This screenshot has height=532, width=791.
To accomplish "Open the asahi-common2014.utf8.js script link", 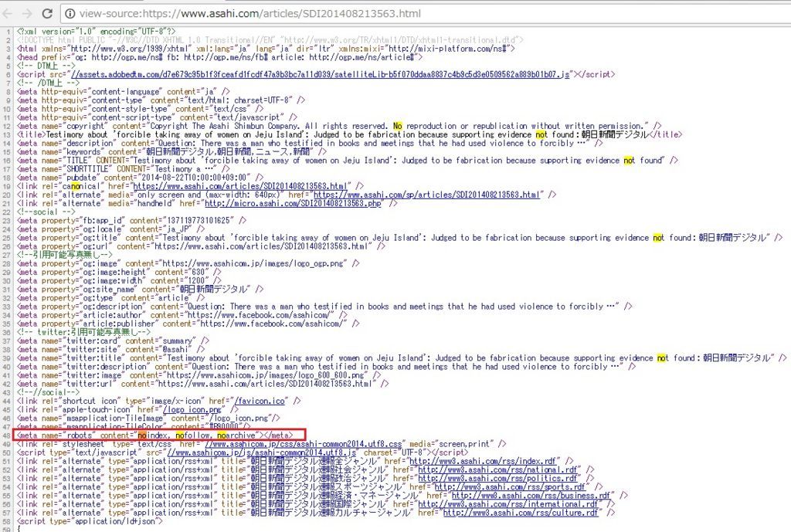I will pyautogui.click(x=261, y=452).
